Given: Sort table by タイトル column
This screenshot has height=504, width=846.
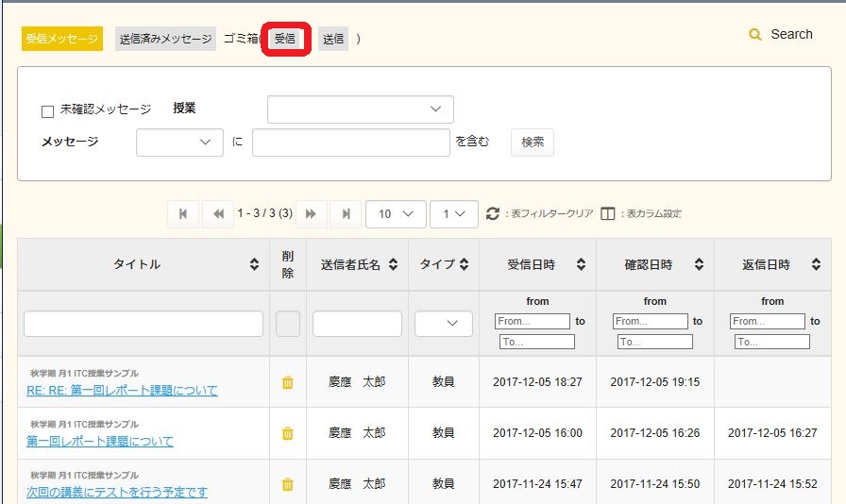Looking at the screenshot, I should tap(254, 265).
